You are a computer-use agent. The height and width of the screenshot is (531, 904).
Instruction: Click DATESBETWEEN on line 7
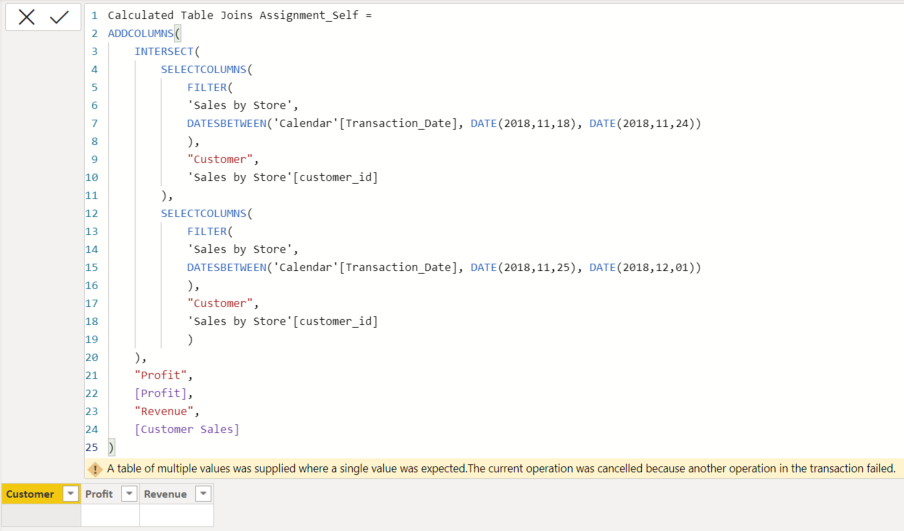coord(227,123)
